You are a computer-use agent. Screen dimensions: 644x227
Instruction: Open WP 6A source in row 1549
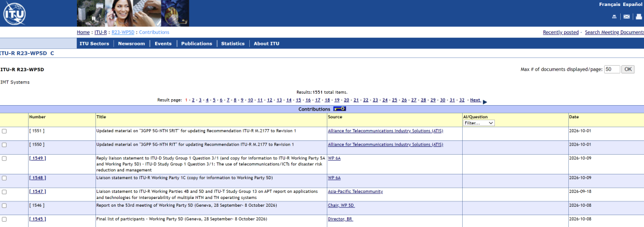pos(335,158)
